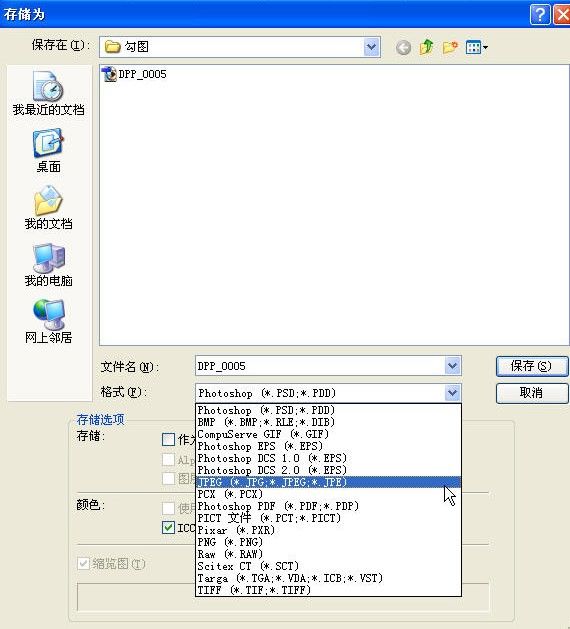Select the DPP_0005 file in list

point(134,74)
